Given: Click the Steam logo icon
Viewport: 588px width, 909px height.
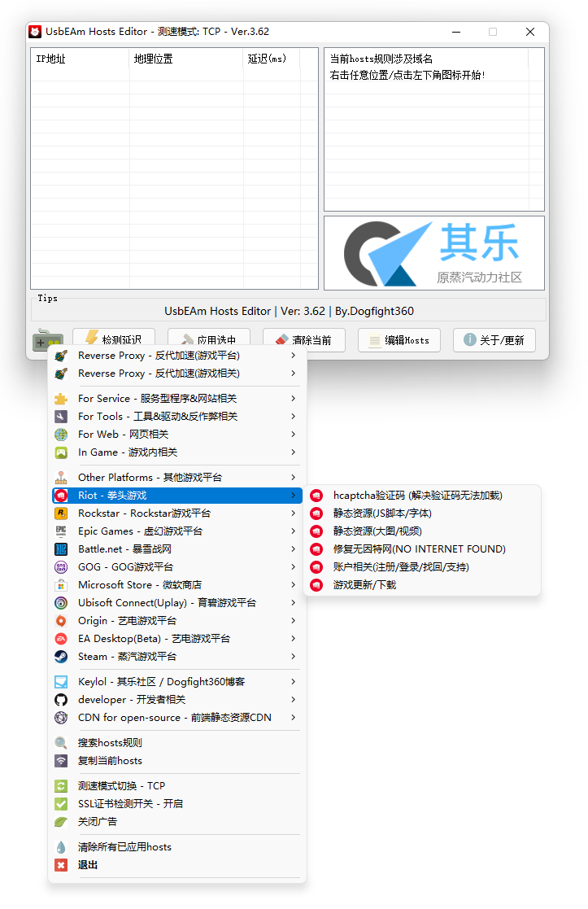Looking at the screenshot, I should coord(61,656).
